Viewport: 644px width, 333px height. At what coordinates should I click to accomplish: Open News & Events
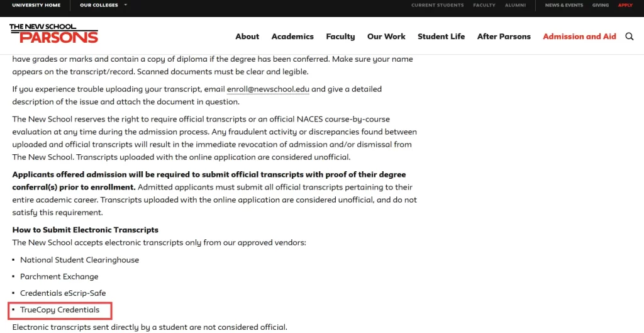[x=564, y=5]
